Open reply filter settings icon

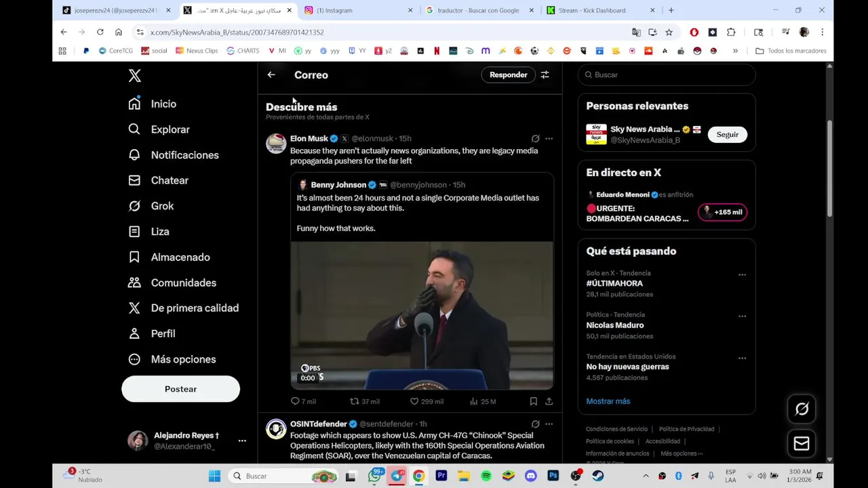click(x=545, y=75)
